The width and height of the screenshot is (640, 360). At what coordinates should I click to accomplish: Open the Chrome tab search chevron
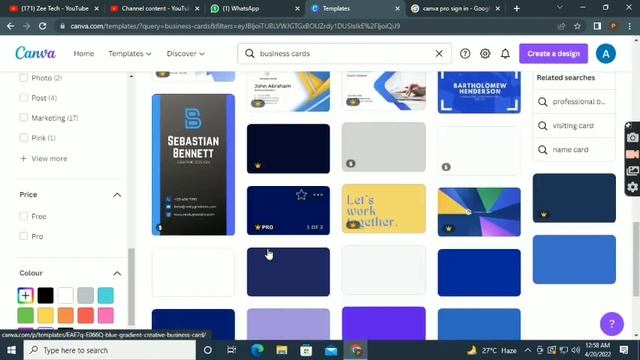560,8
